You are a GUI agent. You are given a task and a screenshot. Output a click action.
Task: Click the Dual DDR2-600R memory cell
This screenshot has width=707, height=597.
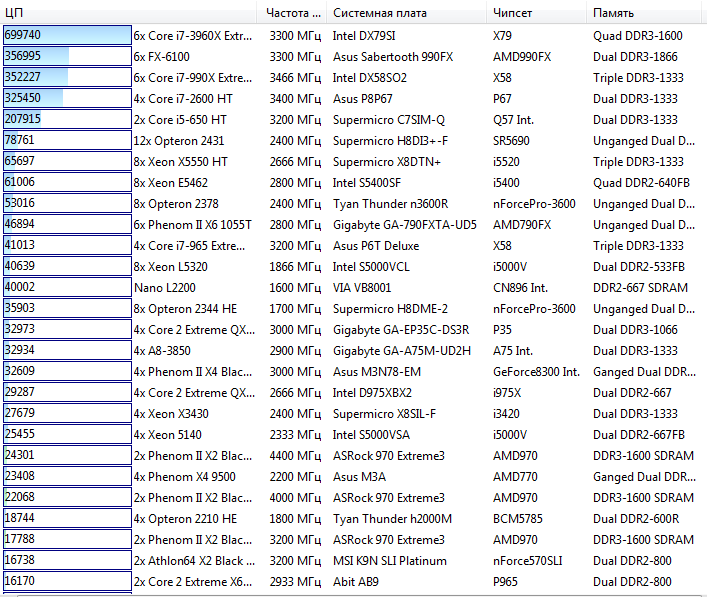pyautogui.click(x=636, y=519)
